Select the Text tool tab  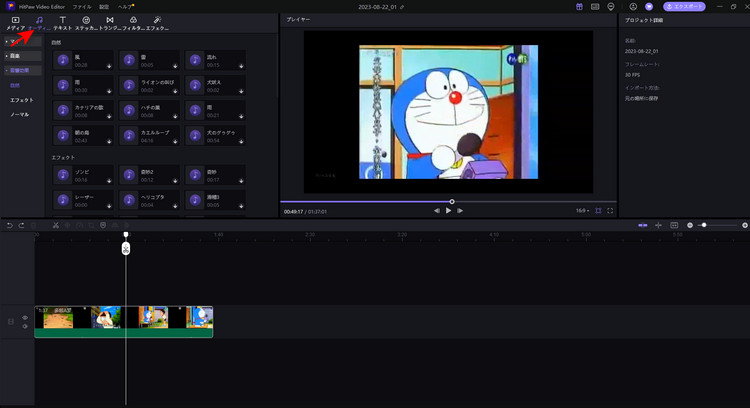tap(62, 20)
